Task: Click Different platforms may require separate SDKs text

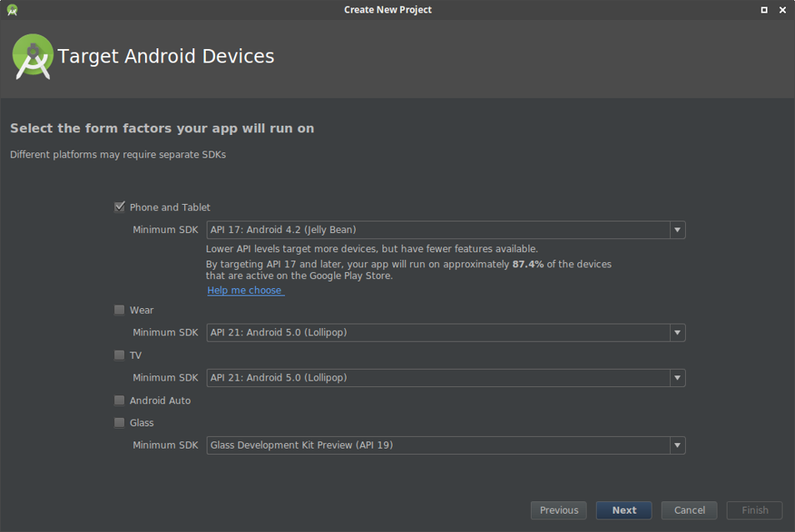Action: 118,155
